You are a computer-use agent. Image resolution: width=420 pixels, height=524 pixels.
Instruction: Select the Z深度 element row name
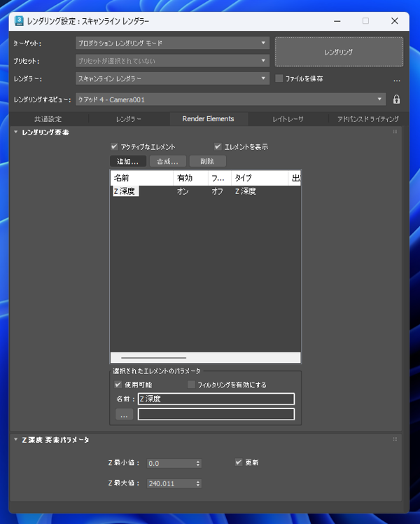tap(125, 191)
